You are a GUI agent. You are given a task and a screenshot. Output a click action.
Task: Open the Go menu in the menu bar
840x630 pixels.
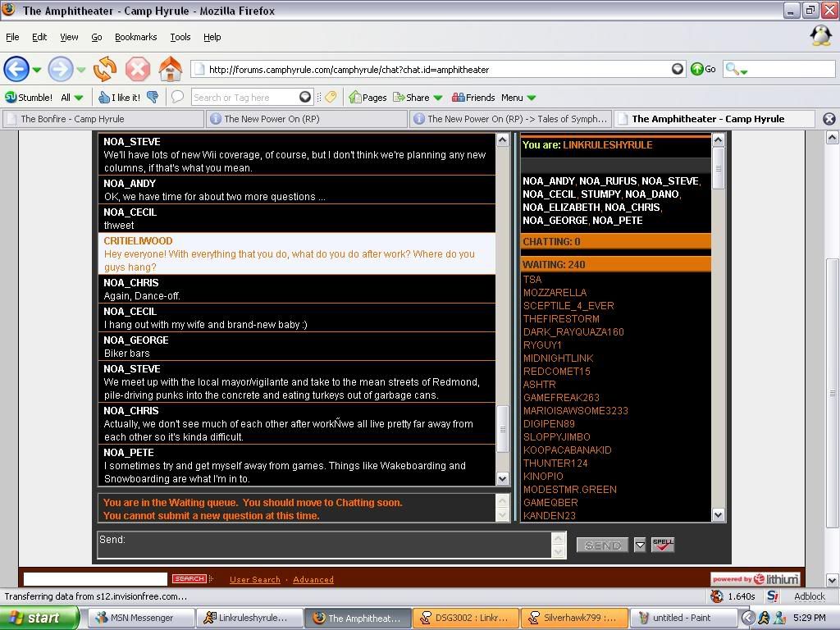97,37
